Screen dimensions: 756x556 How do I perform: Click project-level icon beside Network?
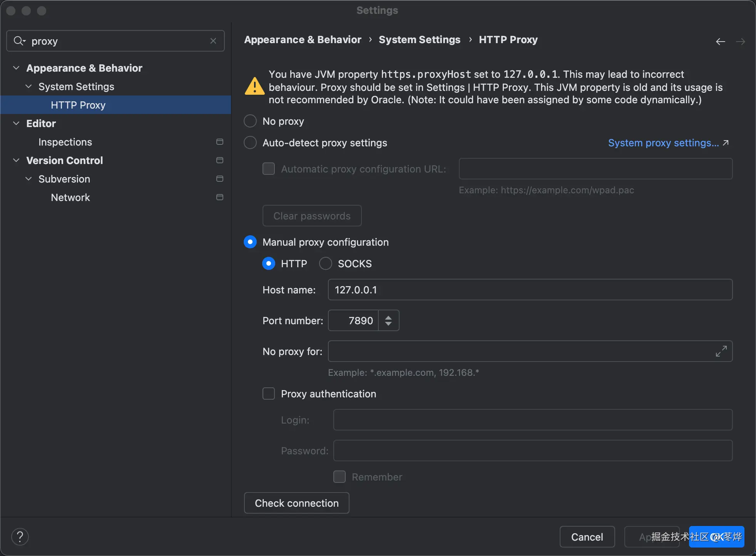(x=220, y=198)
